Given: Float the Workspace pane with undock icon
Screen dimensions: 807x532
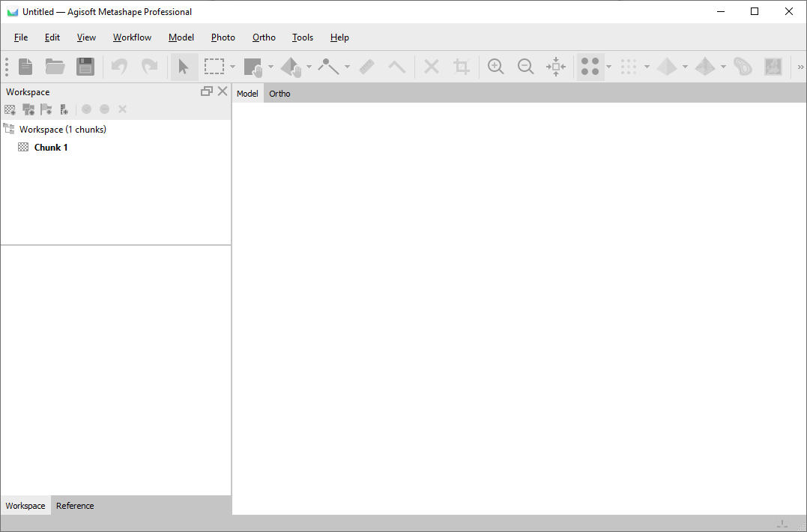Looking at the screenshot, I should click(206, 91).
